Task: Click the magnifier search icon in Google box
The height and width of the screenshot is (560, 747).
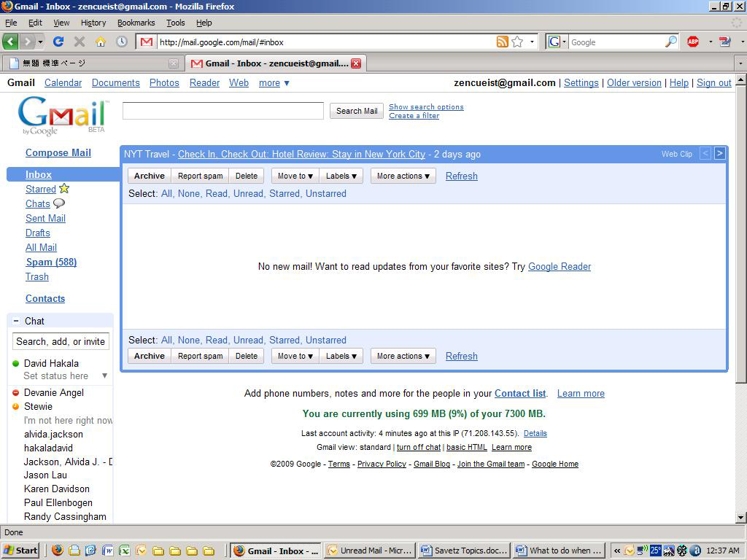Action: tap(671, 42)
